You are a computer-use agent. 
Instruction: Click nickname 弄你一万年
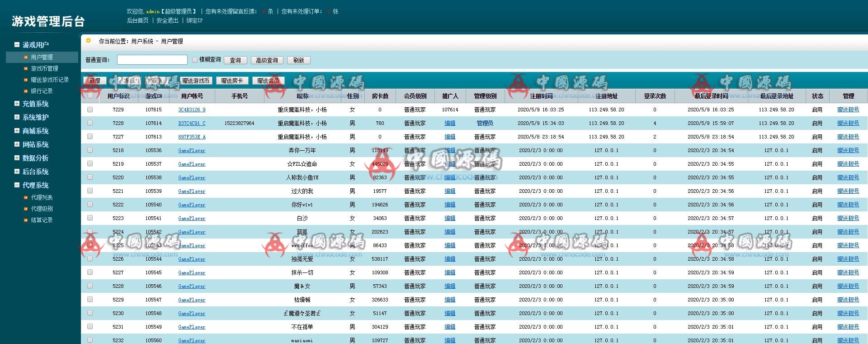coord(302,150)
